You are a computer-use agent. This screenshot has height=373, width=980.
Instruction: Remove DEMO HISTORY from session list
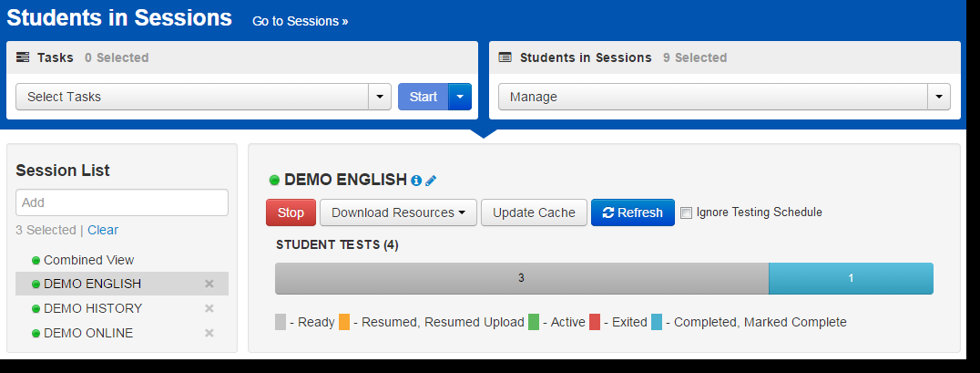click(209, 308)
